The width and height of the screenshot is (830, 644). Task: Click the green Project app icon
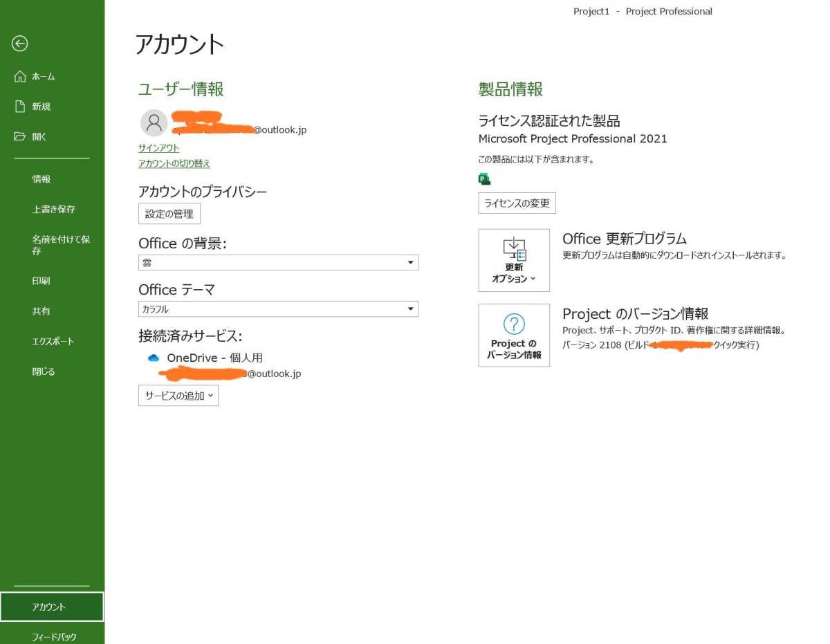pyautogui.click(x=484, y=179)
